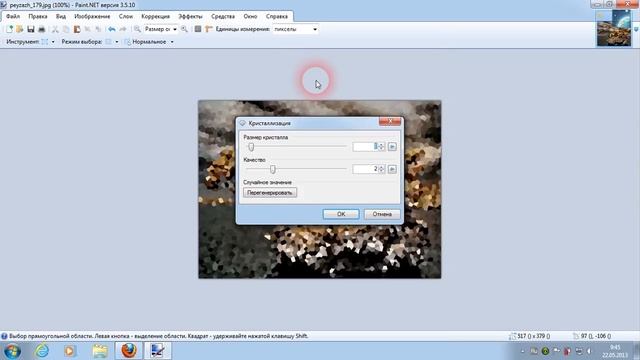The width and height of the screenshot is (640, 360).
Task: Click the Windows Start button
Action: 12,351
